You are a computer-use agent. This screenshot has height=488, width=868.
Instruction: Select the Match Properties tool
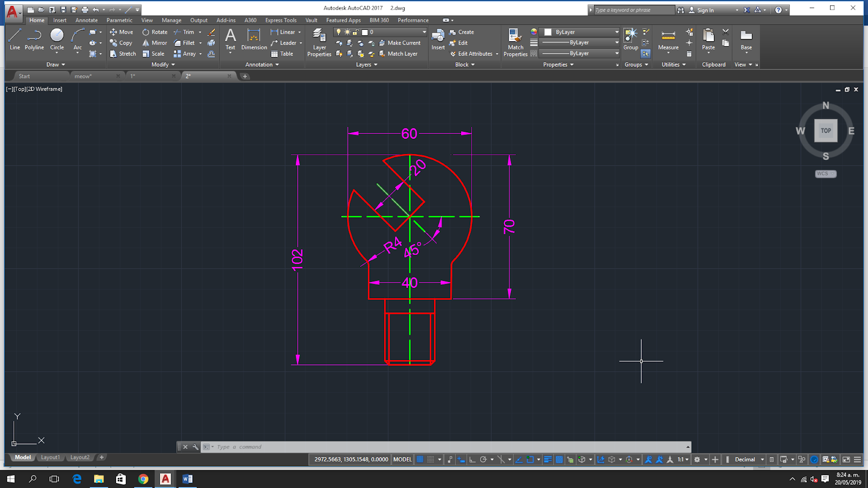(x=515, y=41)
